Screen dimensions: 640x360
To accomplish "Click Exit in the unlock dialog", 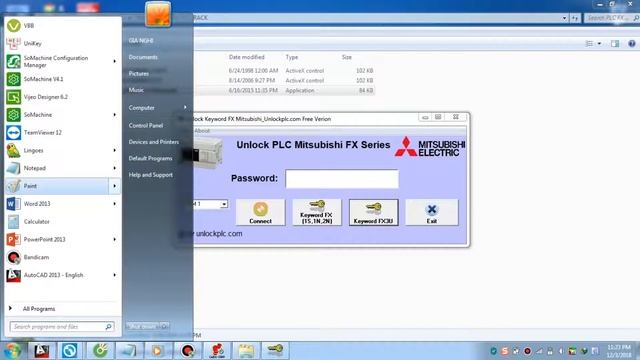I will tap(431, 212).
